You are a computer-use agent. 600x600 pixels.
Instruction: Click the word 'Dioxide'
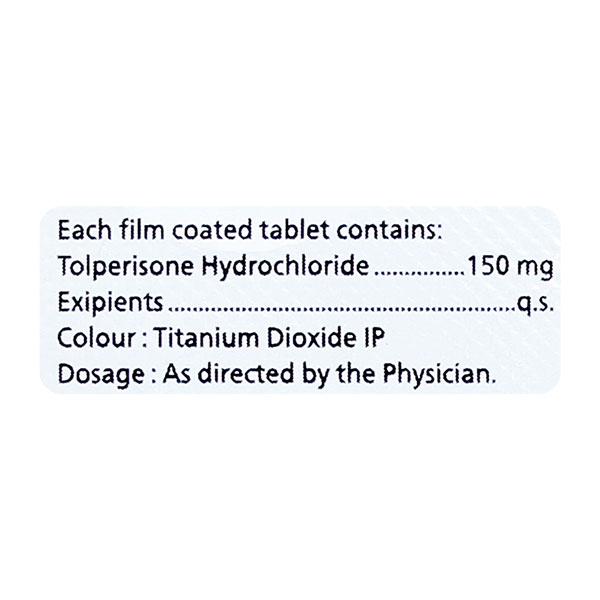point(315,338)
